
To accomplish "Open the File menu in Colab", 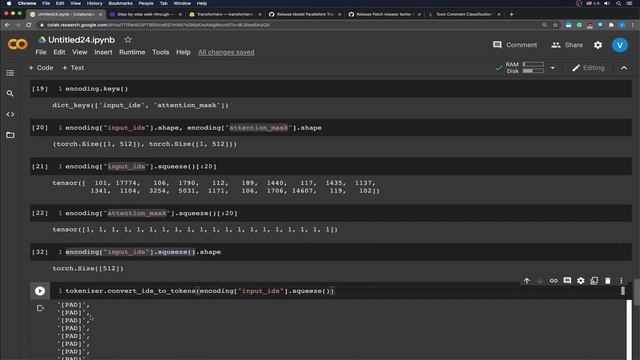I will [x=41, y=52].
